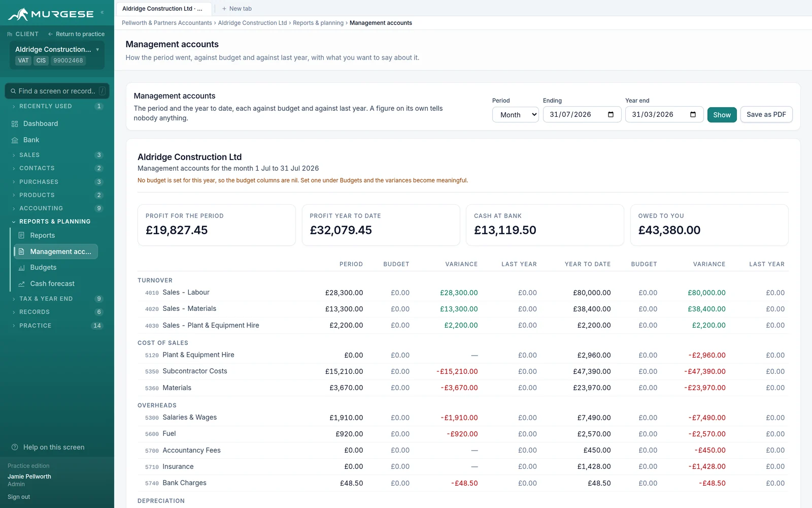Image resolution: width=812 pixels, height=508 pixels.
Task: Click the Cash forecast line chart icon
Action: point(21,284)
